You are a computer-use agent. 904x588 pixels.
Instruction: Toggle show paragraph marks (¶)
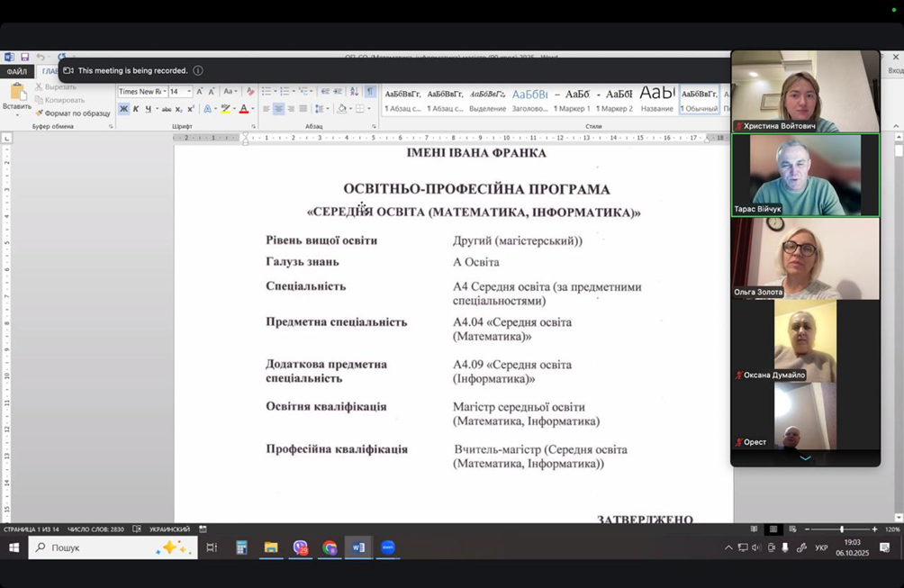pos(370,92)
